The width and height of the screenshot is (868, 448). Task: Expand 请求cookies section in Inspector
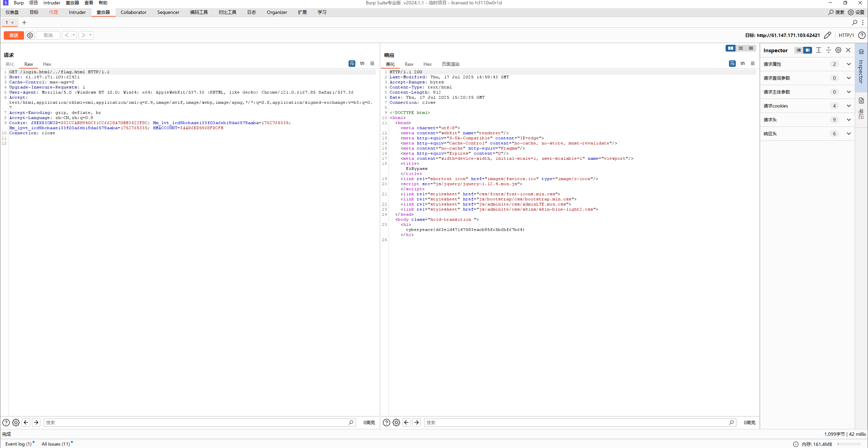(x=848, y=106)
